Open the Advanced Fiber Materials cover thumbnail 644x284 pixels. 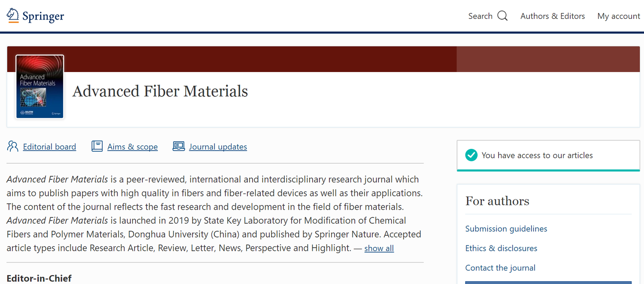[40, 87]
